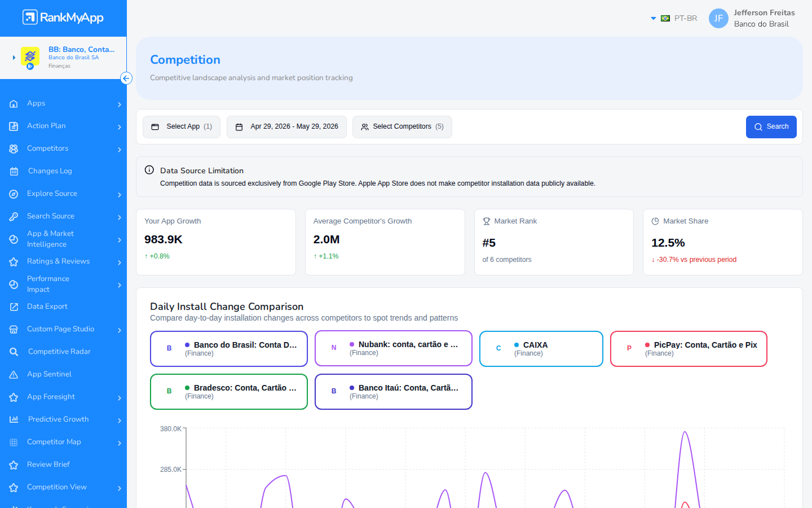Expand the Ratings & Reviews chevron
The height and width of the screenshot is (508, 812).
coord(120,262)
